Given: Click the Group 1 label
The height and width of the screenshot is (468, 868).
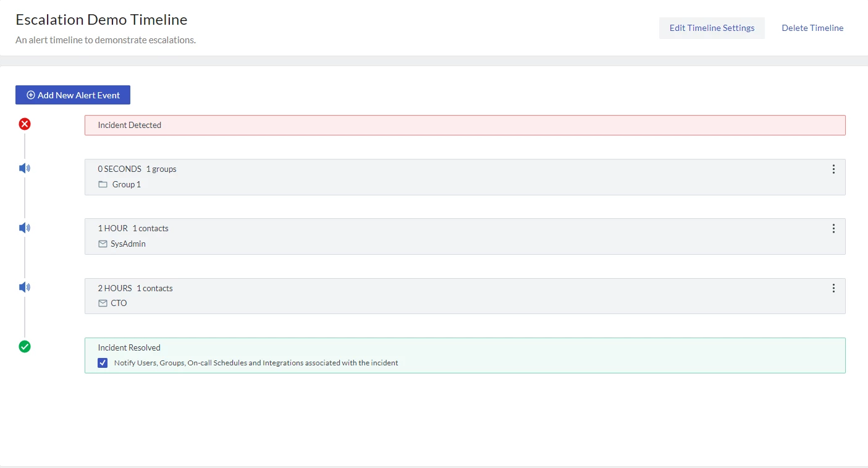Looking at the screenshot, I should coord(127,184).
